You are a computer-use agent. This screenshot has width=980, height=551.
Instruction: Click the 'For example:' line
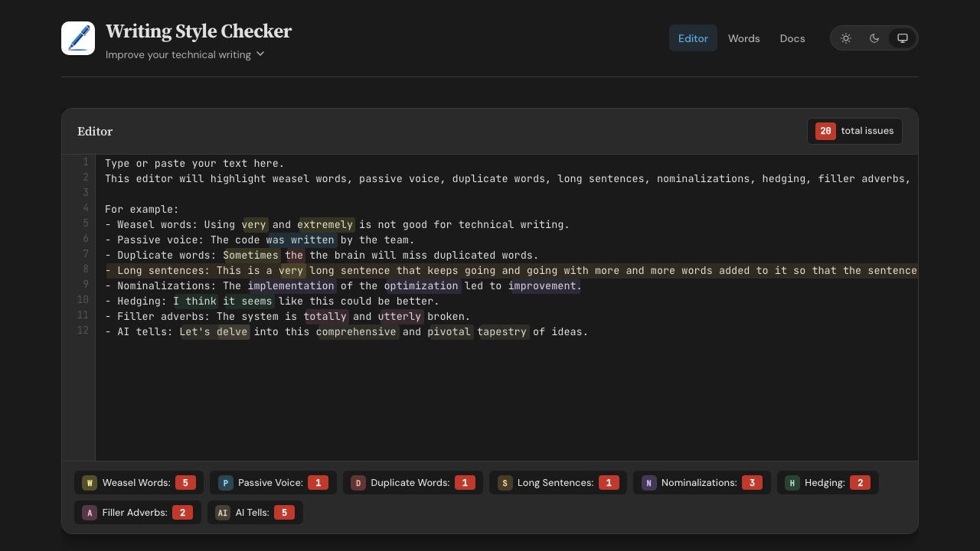pos(142,209)
